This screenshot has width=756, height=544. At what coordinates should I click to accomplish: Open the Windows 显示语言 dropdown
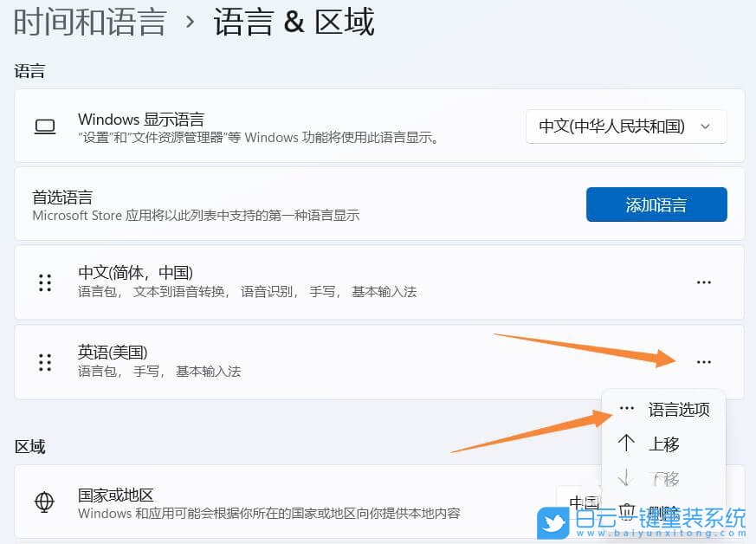tap(626, 126)
